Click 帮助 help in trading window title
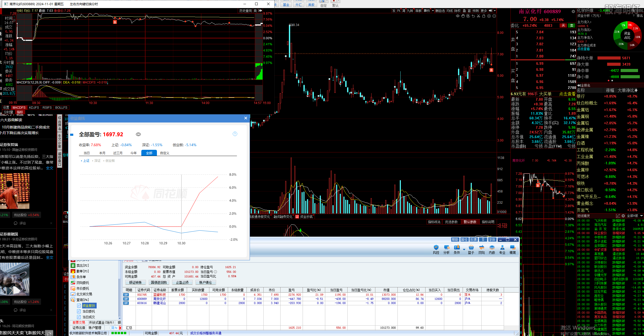Image resolution: width=644 pixels, height=336 pixels. click(x=455, y=240)
